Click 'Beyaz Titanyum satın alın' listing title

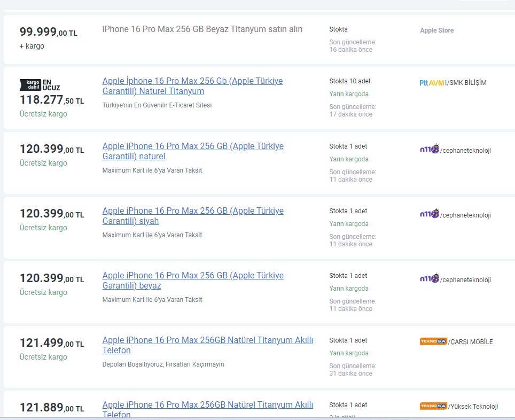[202, 29]
